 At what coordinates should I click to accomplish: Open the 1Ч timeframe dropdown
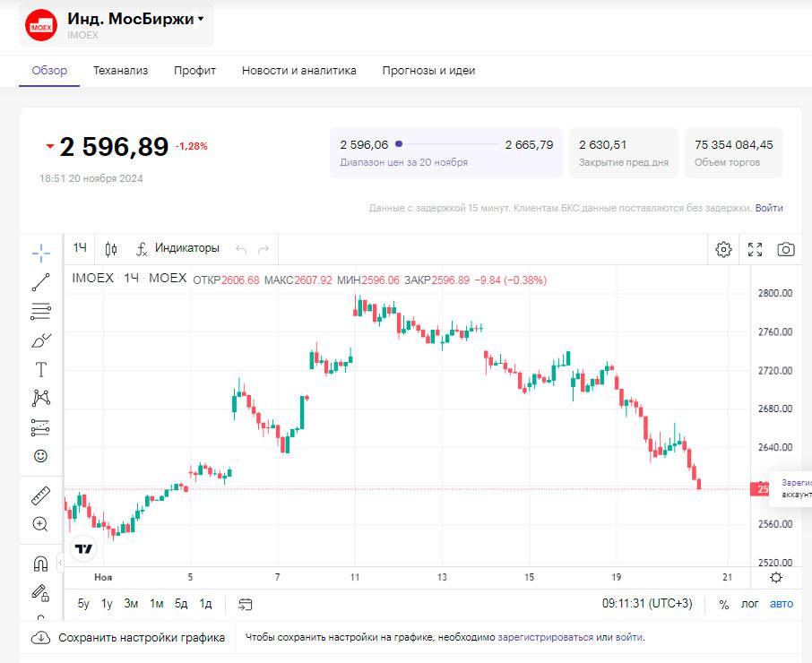coord(80,248)
